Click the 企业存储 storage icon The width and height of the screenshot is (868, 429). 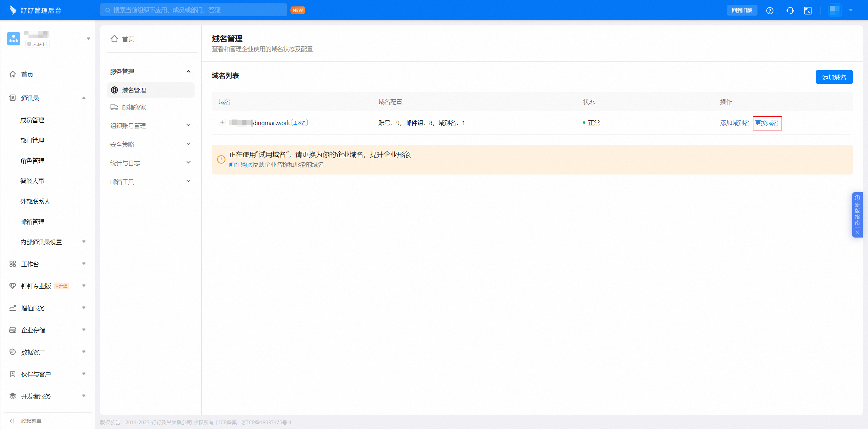pos(13,330)
